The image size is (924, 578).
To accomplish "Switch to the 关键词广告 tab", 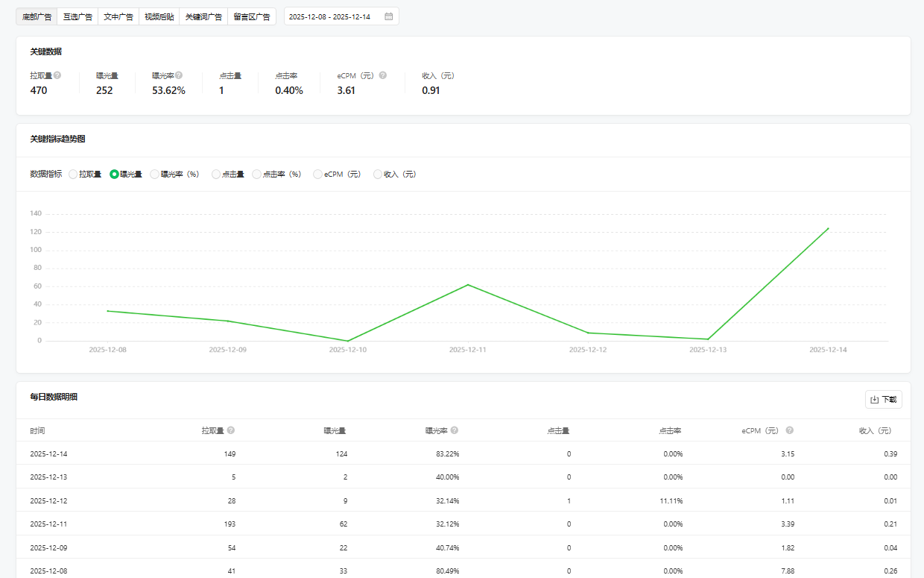I will [203, 16].
